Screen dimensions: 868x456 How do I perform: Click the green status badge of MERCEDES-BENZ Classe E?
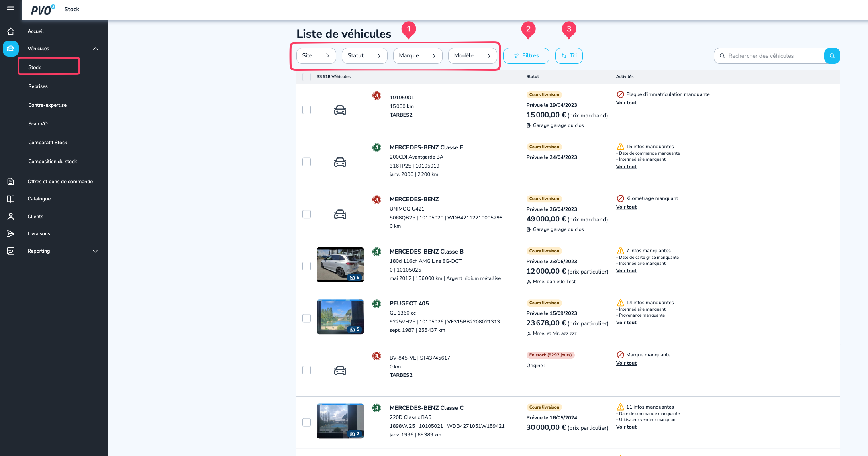click(x=376, y=147)
